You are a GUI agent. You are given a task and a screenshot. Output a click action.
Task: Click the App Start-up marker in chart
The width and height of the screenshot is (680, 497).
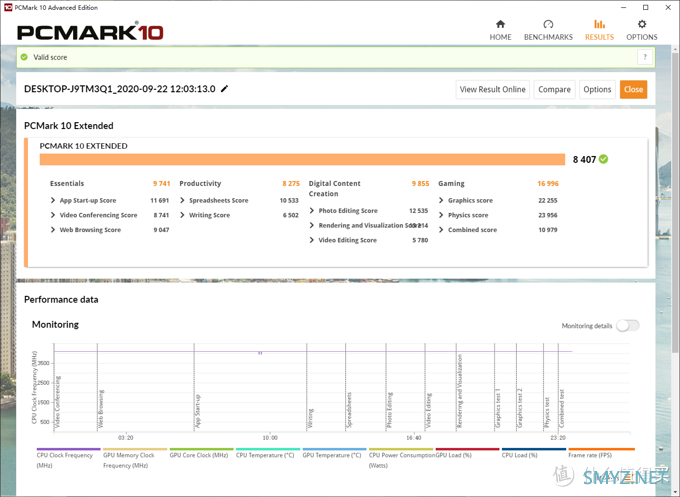tap(198, 411)
